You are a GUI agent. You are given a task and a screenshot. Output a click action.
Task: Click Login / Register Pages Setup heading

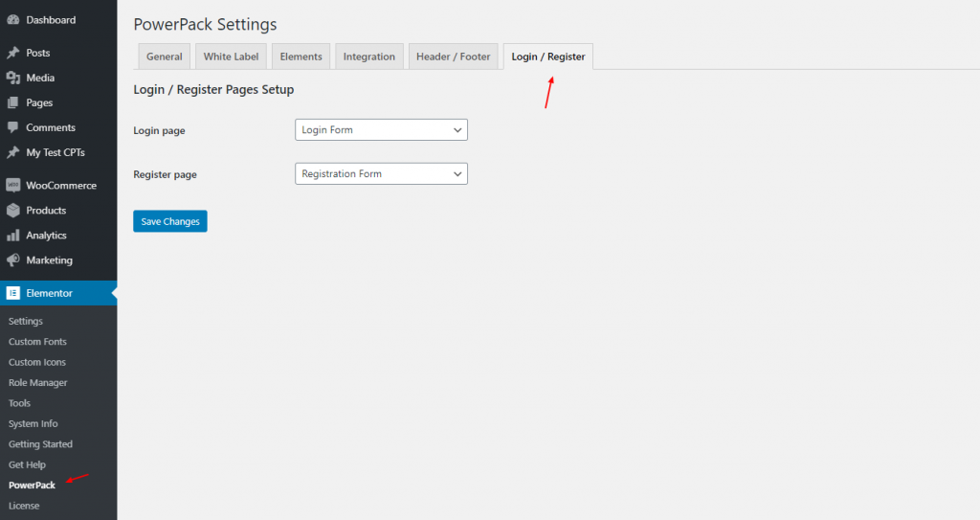click(x=213, y=89)
